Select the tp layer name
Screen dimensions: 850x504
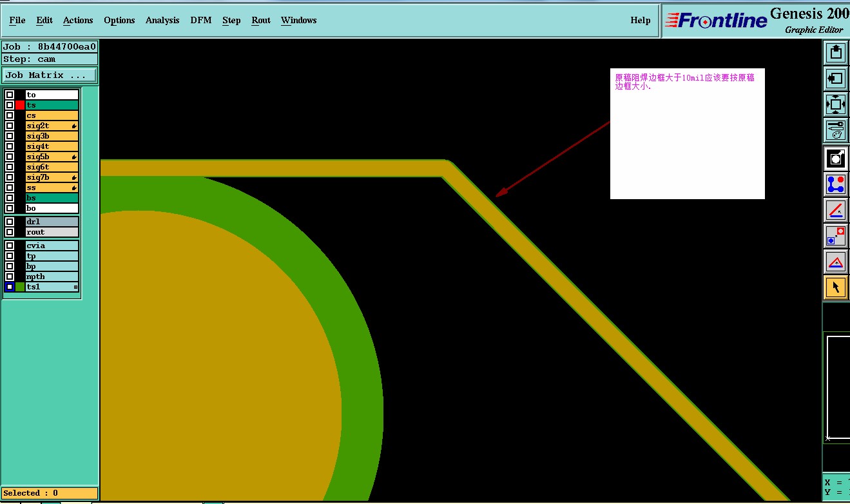pos(52,256)
